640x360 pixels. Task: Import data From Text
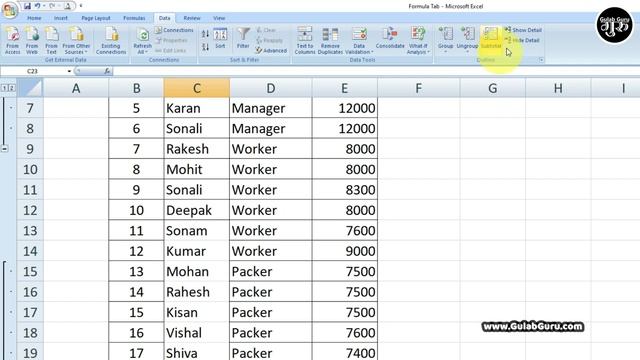pos(51,40)
